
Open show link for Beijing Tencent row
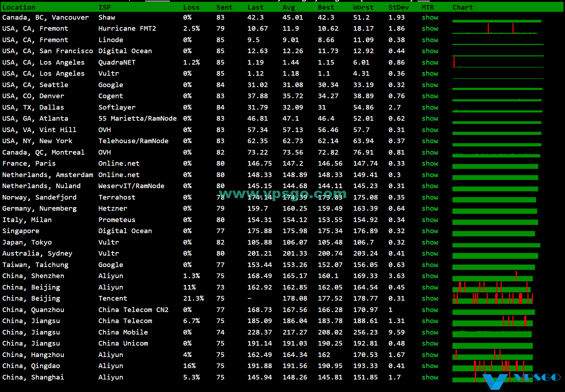pyautogui.click(x=430, y=298)
